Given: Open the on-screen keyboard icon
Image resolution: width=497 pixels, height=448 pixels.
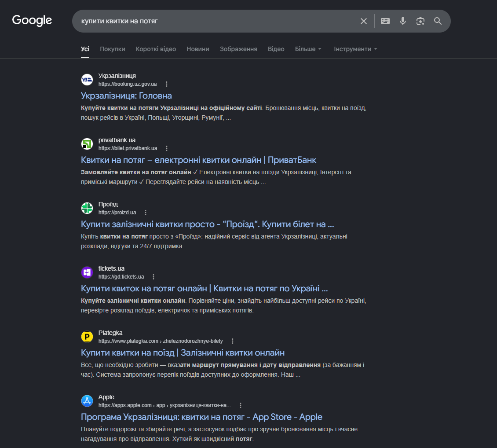Looking at the screenshot, I should (385, 21).
